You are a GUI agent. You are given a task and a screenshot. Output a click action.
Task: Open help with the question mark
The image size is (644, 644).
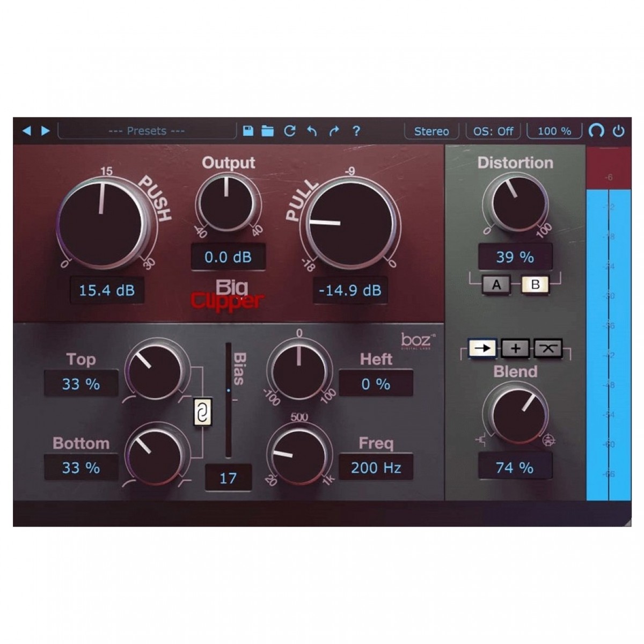pos(356,131)
